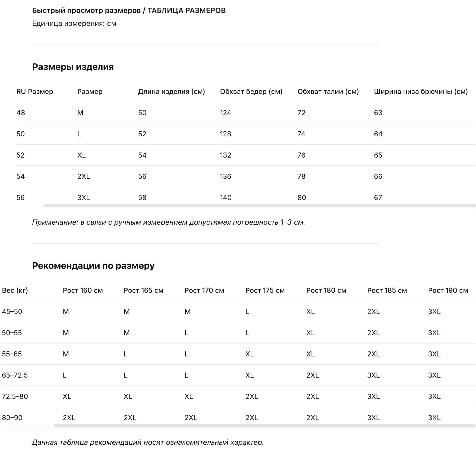Screen dimensions: 476x463
Task: Click the 'Рост 160 см' column header
Action: coord(83,290)
